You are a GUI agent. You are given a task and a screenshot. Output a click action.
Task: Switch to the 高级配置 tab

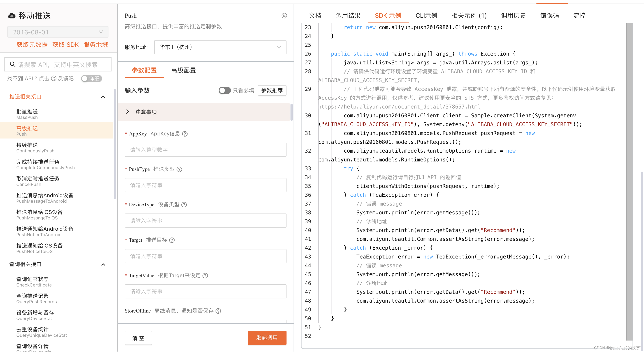183,70
